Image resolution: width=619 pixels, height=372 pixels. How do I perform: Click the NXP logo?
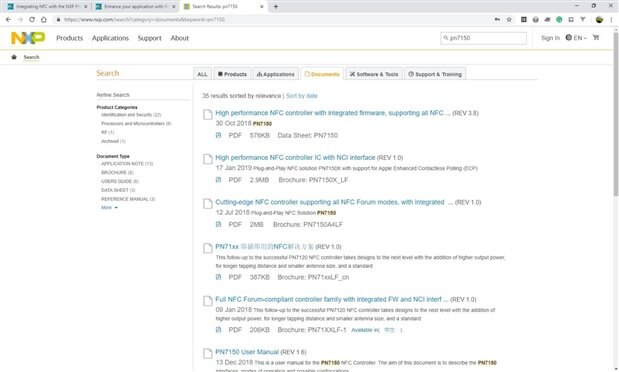(28, 38)
